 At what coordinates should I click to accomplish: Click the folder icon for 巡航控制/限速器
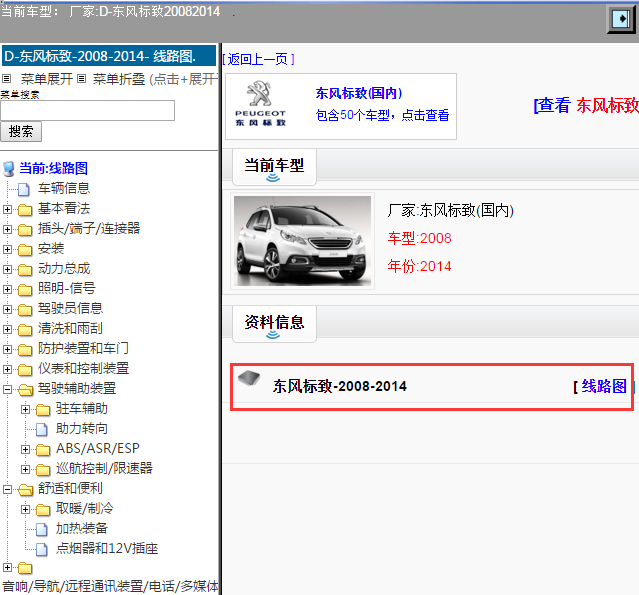(43, 469)
